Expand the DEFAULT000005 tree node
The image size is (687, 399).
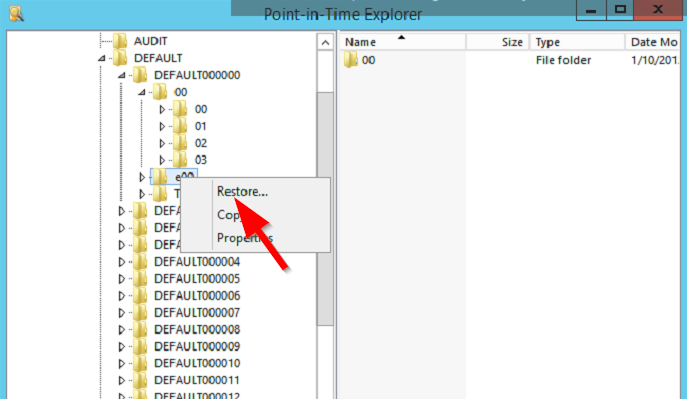coord(122,279)
